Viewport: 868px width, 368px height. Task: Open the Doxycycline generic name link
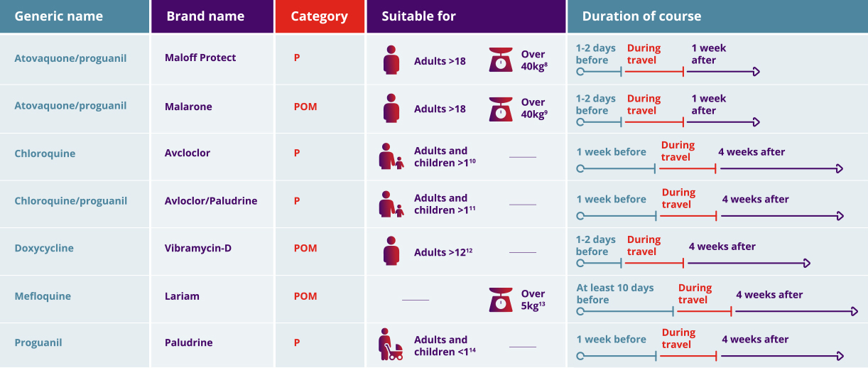coord(44,249)
